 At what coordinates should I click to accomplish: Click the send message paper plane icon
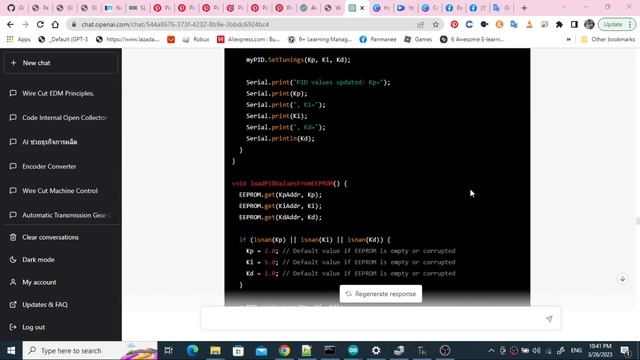tap(549, 319)
